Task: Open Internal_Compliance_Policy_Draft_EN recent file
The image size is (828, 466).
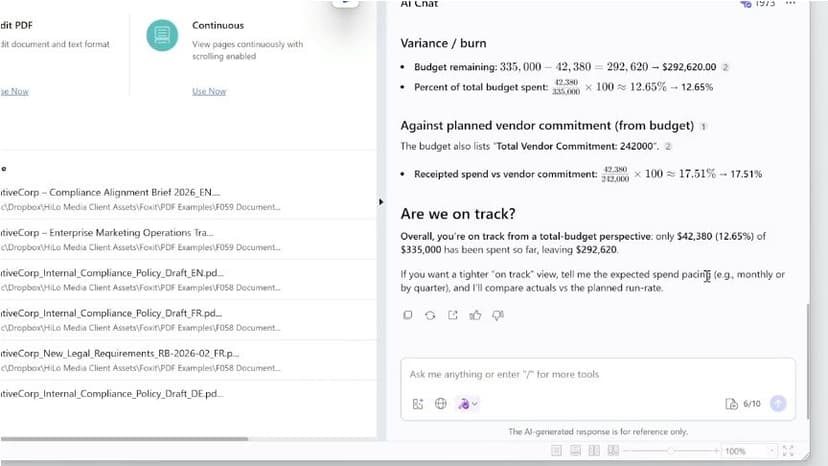Action: click(x=187, y=279)
